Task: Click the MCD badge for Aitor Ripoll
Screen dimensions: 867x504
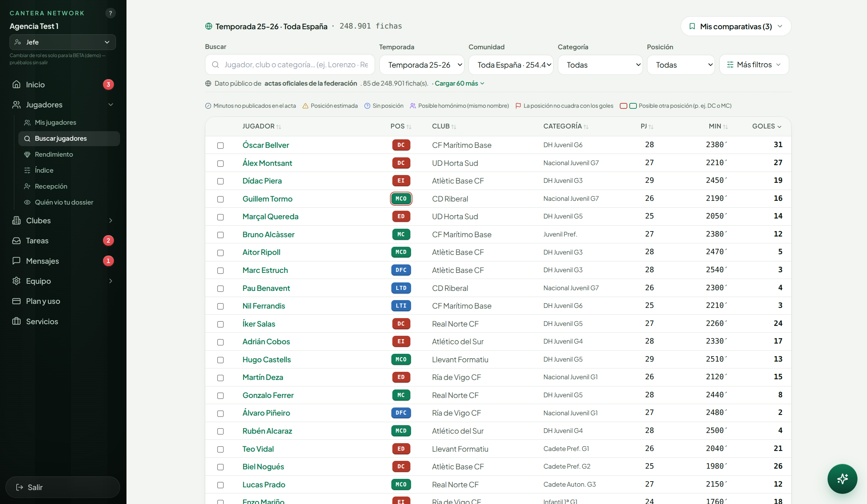Action: [x=401, y=252]
